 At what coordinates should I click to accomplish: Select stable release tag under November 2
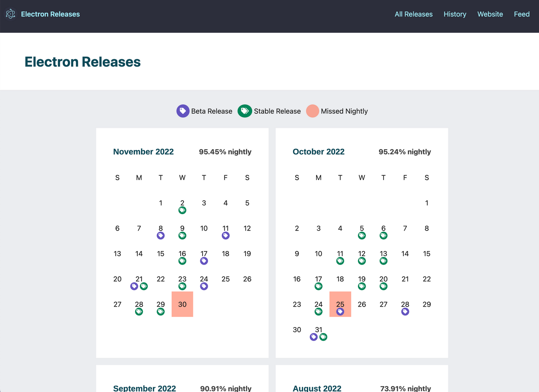point(182,210)
